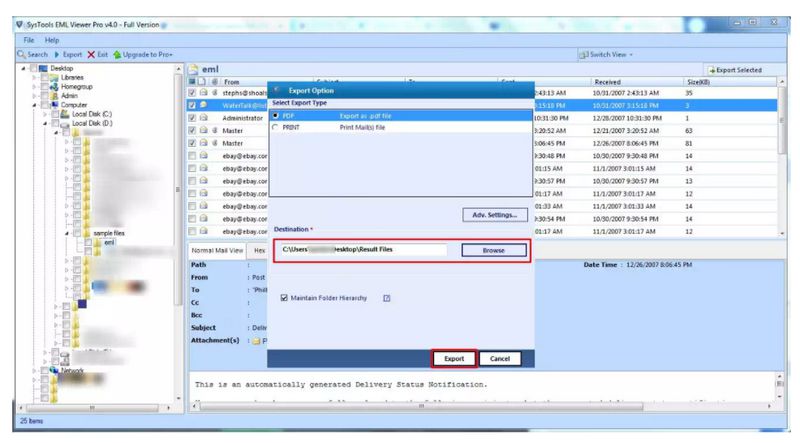Image resolution: width=800 pixels, height=443 pixels.
Task: Click the Export arrow icon in toolbar
Action: pos(56,54)
